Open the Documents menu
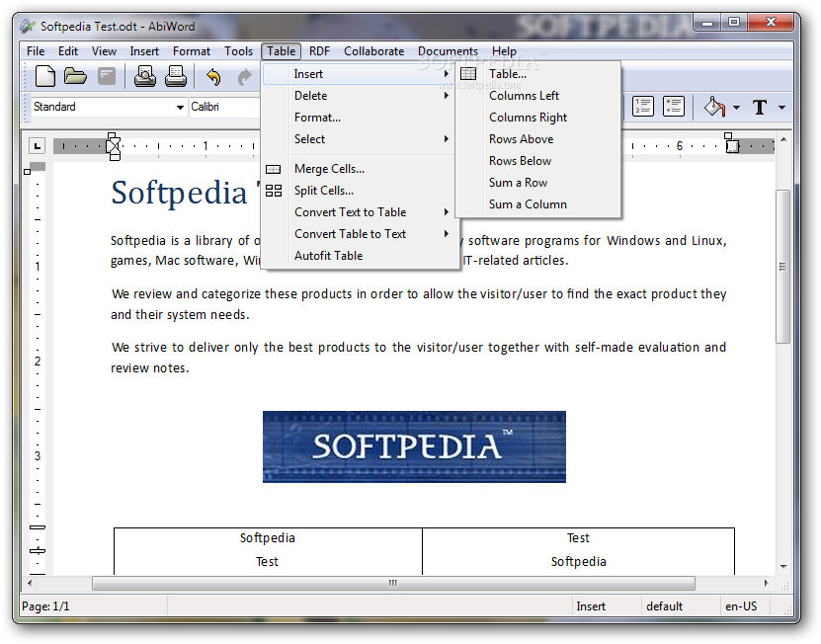The height and width of the screenshot is (644, 821). [449, 51]
